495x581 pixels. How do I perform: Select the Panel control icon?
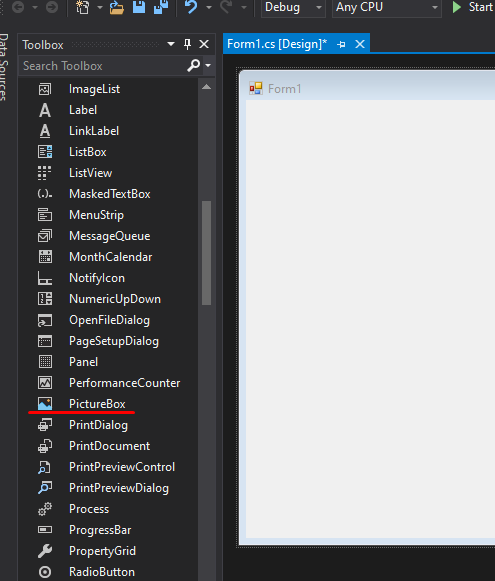[x=45, y=362]
